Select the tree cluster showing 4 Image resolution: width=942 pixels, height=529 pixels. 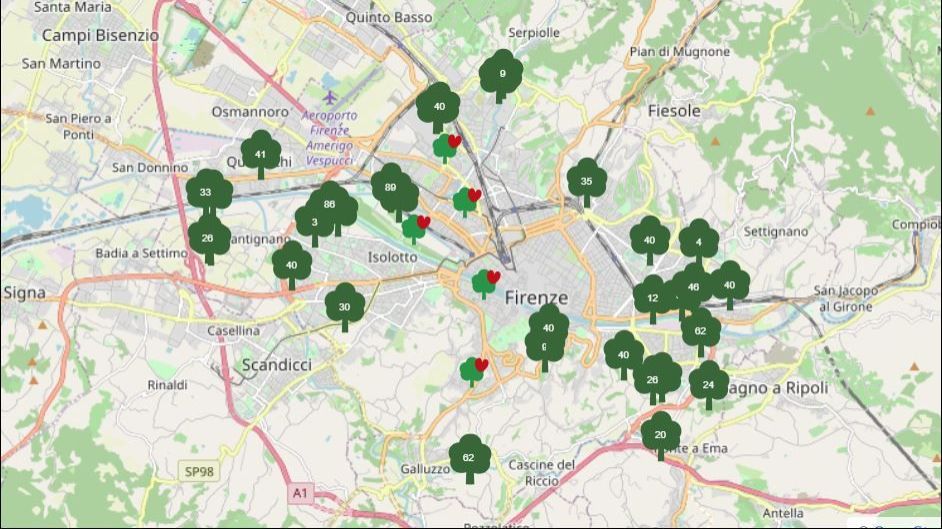click(x=699, y=242)
